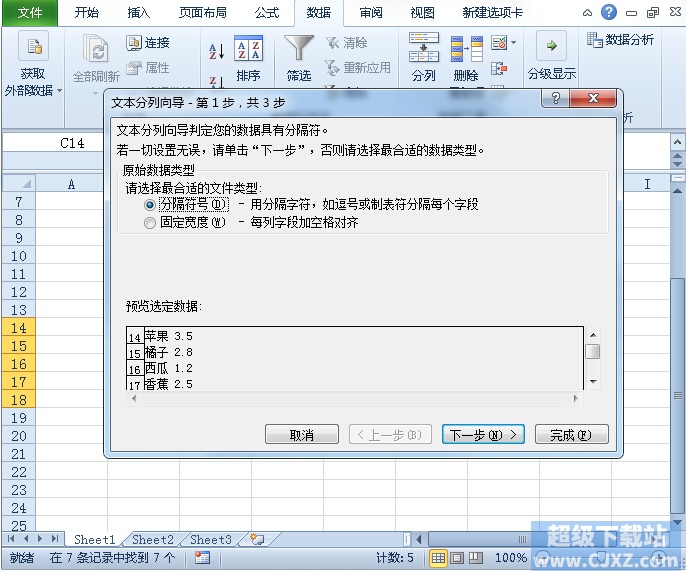This screenshot has width=686, height=571.
Task: Select column A header
Action: click(71, 184)
